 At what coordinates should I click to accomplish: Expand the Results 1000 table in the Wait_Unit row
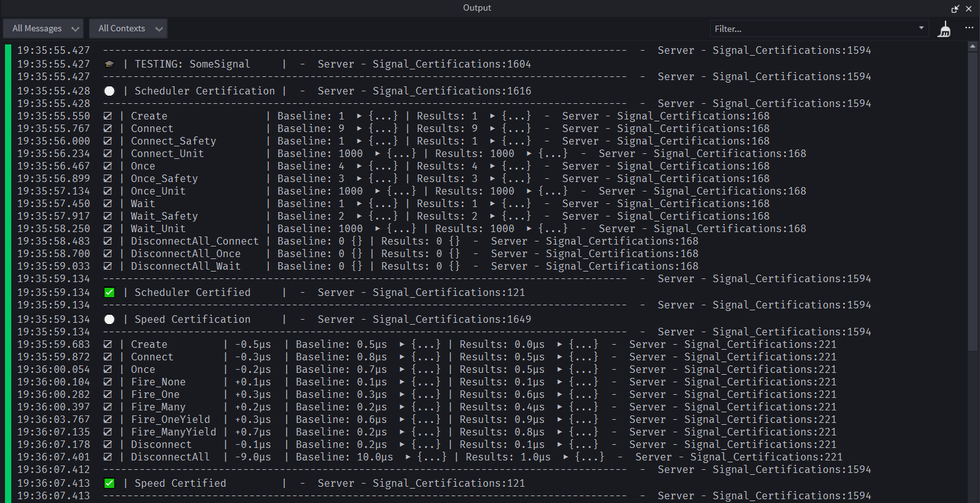pos(530,229)
